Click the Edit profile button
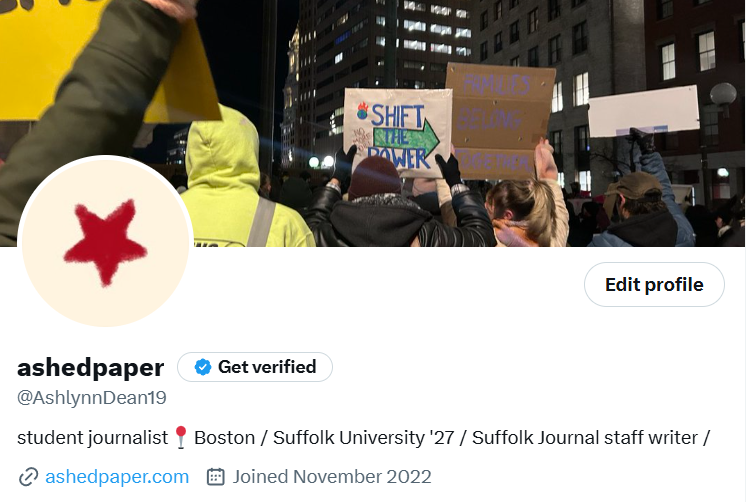Screen dimensions: 746x502 point(654,285)
